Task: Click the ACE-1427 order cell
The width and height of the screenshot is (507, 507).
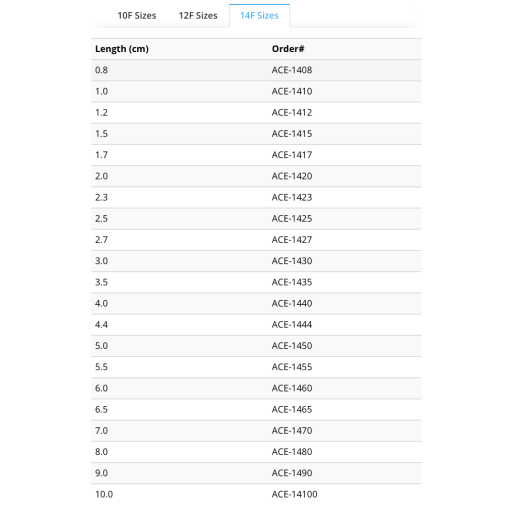Action: (292, 240)
